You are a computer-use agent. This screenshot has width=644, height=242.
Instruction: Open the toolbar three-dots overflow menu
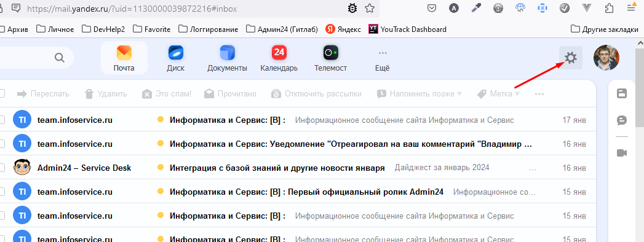(539, 94)
